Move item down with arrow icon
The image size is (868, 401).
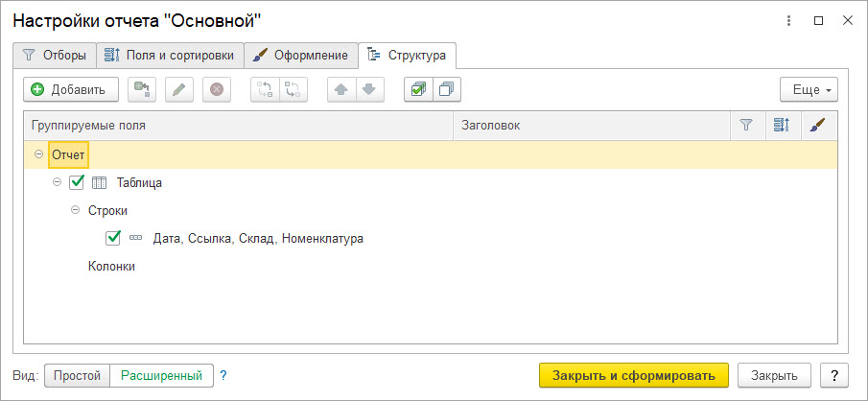coord(369,89)
